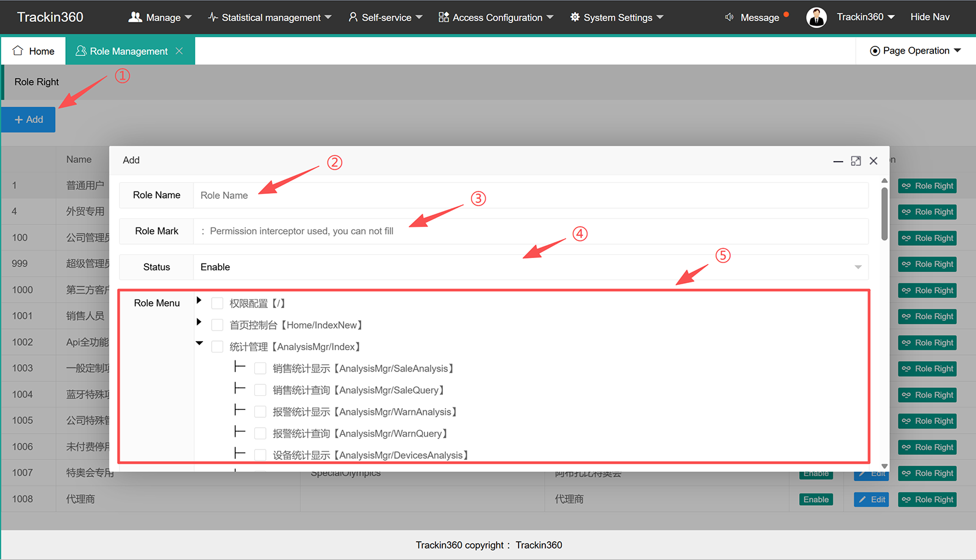Click the Role Name input field
The width and height of the screenshot is (976, 560).
[531, 195]
